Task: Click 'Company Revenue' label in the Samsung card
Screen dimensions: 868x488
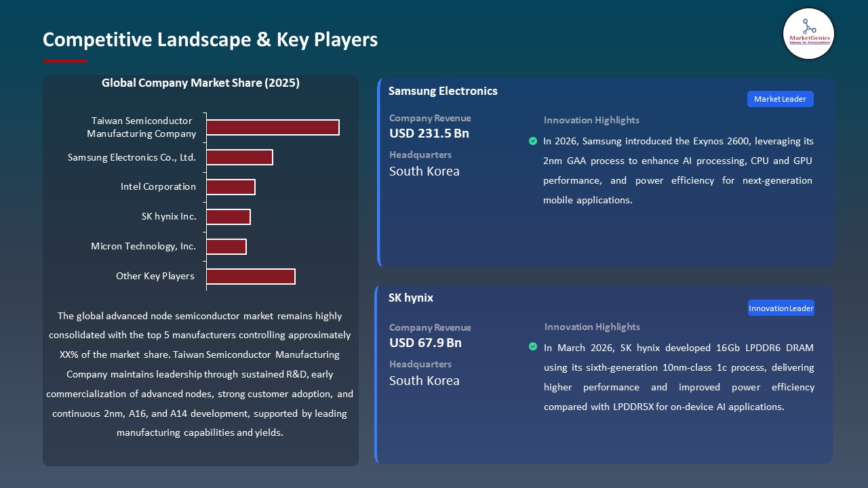Action: coord(430,118)
